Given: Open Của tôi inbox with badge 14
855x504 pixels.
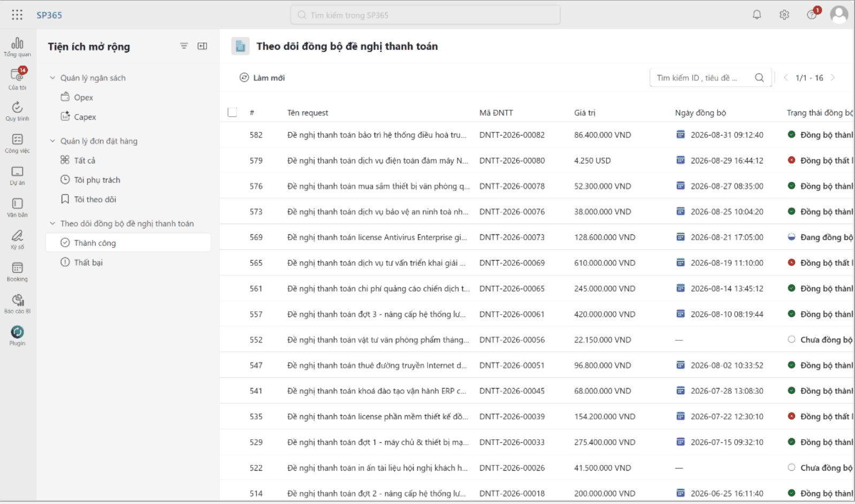Looking at the screenshot, I should tap(17, 79).
